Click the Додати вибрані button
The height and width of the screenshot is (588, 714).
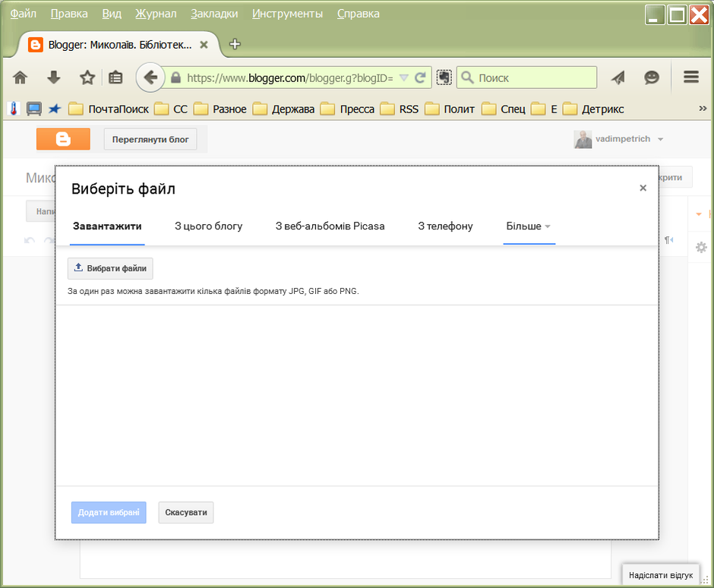click(x=109, y=512)
